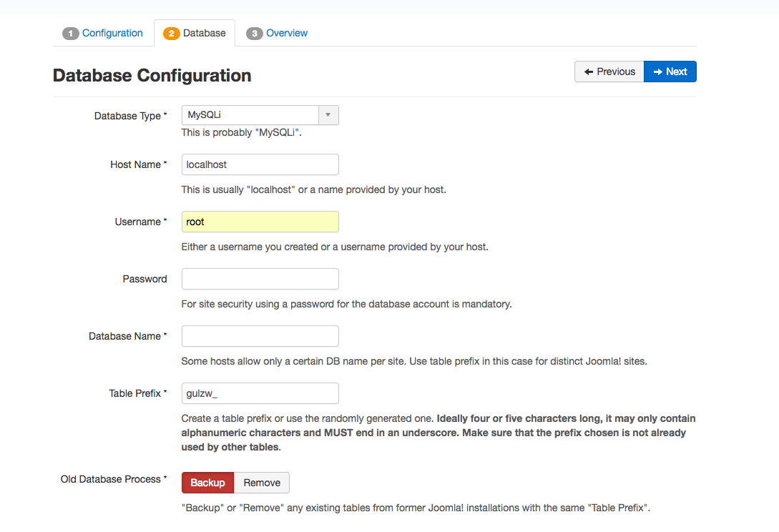
Task: Click the Host Name input field
Action: (x=260, y=164)
